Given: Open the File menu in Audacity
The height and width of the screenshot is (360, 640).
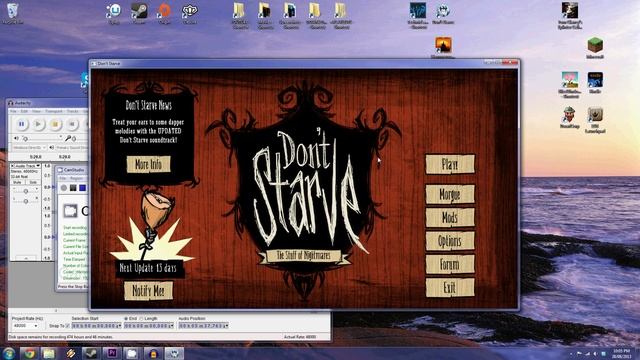Looking at the screenshot, I should click(13, 111).
